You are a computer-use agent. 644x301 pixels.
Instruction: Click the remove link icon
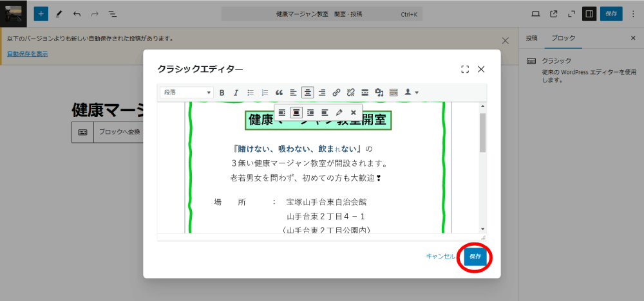[350, 93]
